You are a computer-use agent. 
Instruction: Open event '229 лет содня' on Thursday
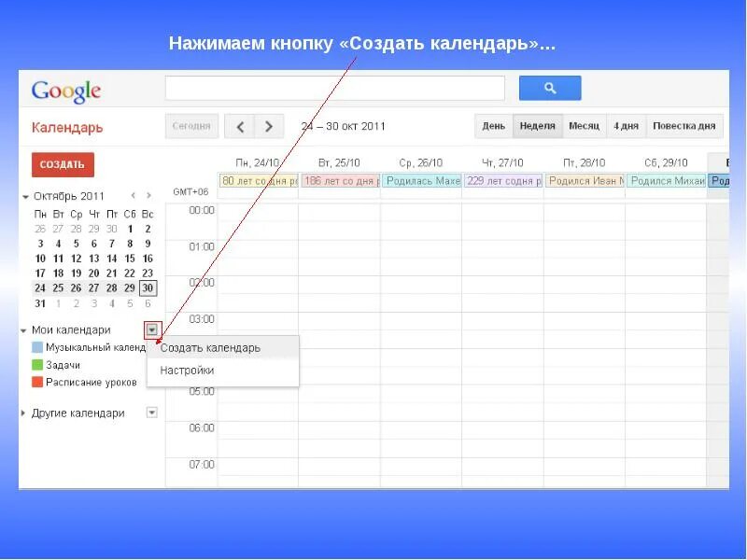coord(503,181)
